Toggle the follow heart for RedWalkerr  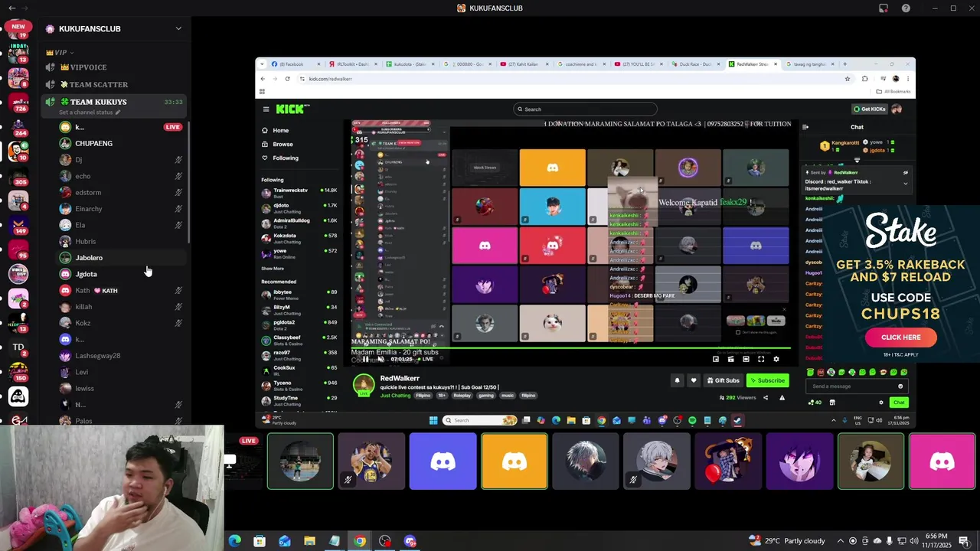tap(693, 380)
